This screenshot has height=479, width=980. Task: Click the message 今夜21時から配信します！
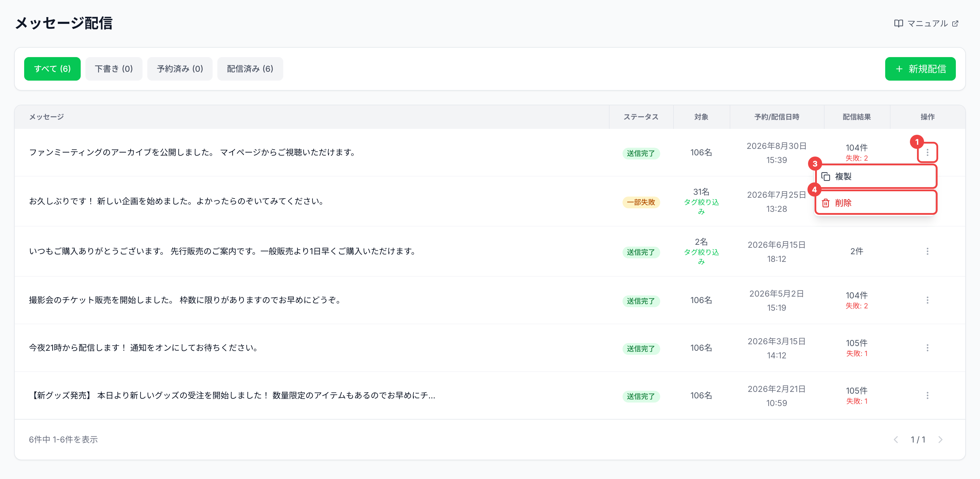[x=144, y=348]
